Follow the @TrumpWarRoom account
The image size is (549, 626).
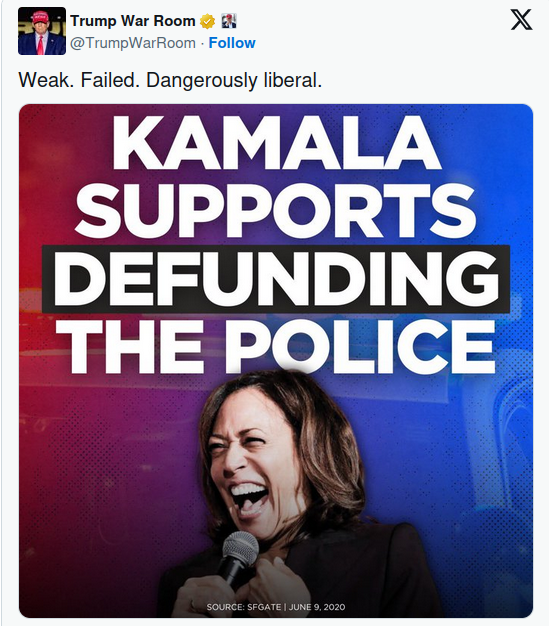point(232,43)
